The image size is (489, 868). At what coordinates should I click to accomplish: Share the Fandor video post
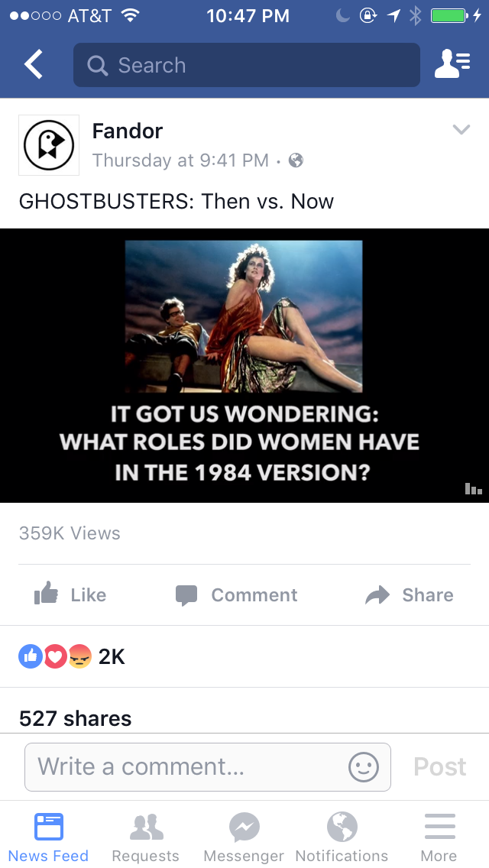pyautogui.click(x=410, y=594)
